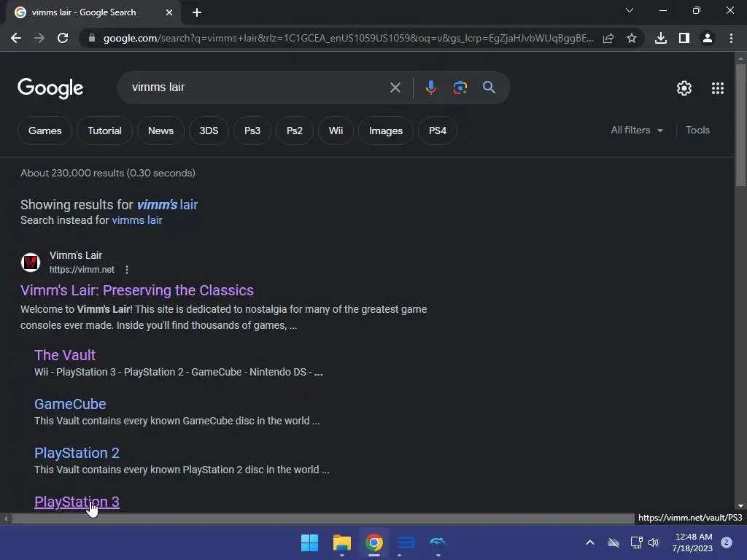Image resolution: width=747 pixels, height=560 pixels.
Task: Open Chrome three-dot menu
Action: click(731, 38)
